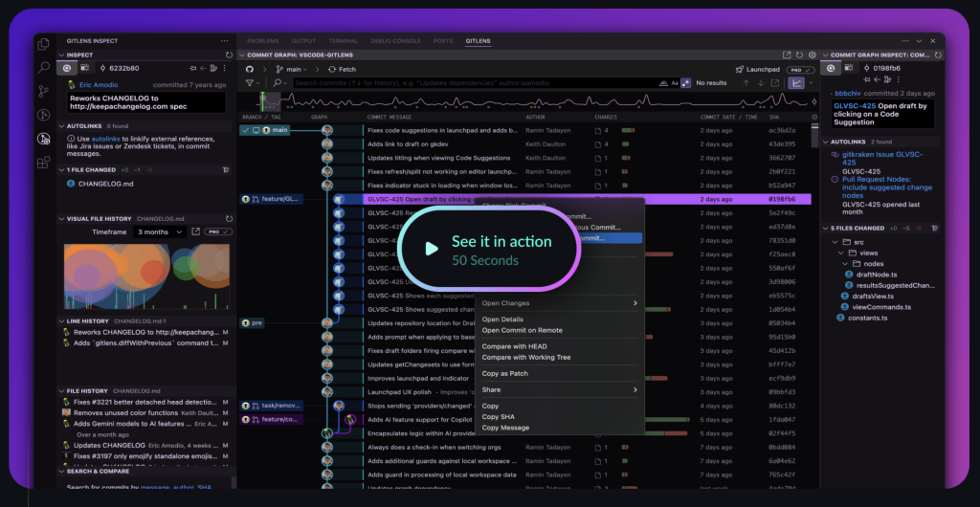Click the commit graph vertical scrollbar
This screenshot has height=507, width=980.
pyautogui.click(x=814, y=135)
